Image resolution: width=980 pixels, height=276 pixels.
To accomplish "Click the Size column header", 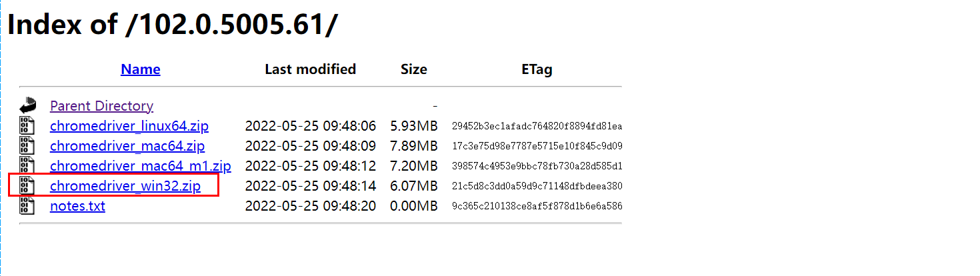I will [x=413, y=69].
